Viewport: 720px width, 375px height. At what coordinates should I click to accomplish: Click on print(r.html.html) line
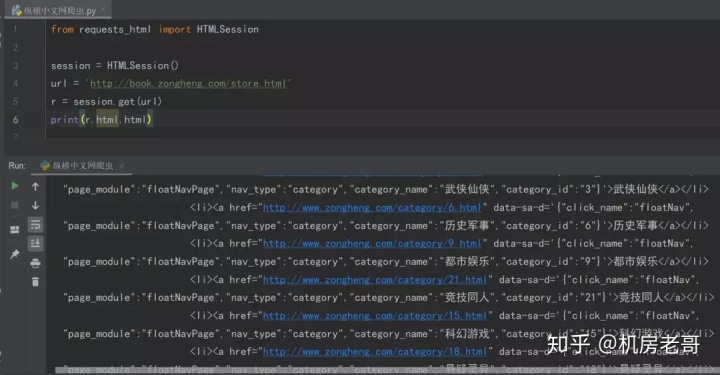[x=101, y=120]
